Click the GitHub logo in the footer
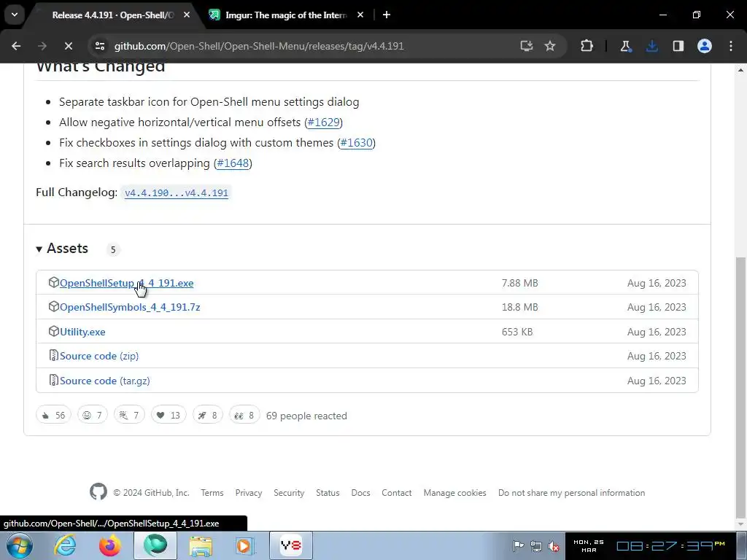The width and height of the screenshot is (747, 560). point(98,492)
